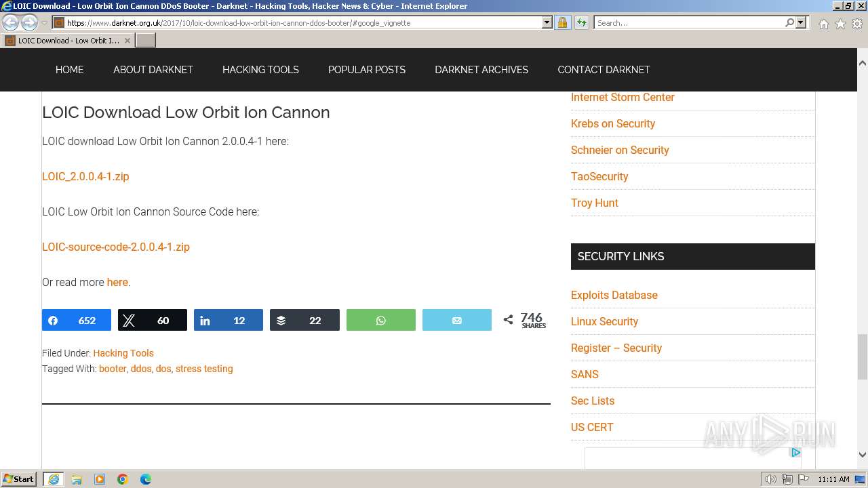This screenshot has height=488, width=868.
Task: Open Register – Security link
Action: (x=616, y=348)
